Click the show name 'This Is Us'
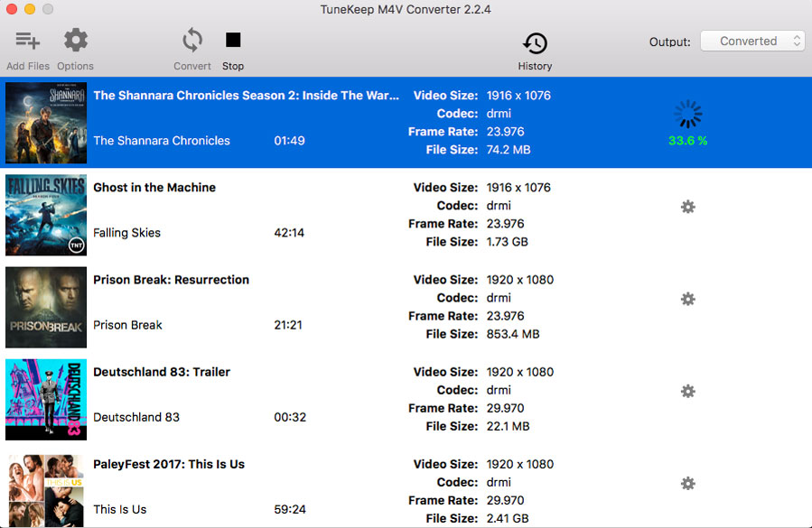The image size is (812, 528). (119, 509)
